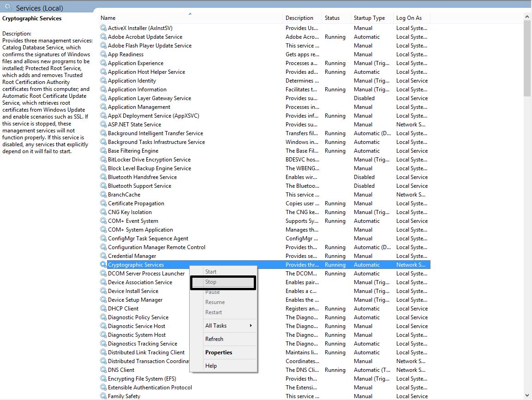This screenshot has width=532, height=400.
Task: Select the Diagnostic System Host row
Action: tap(265, 335)
